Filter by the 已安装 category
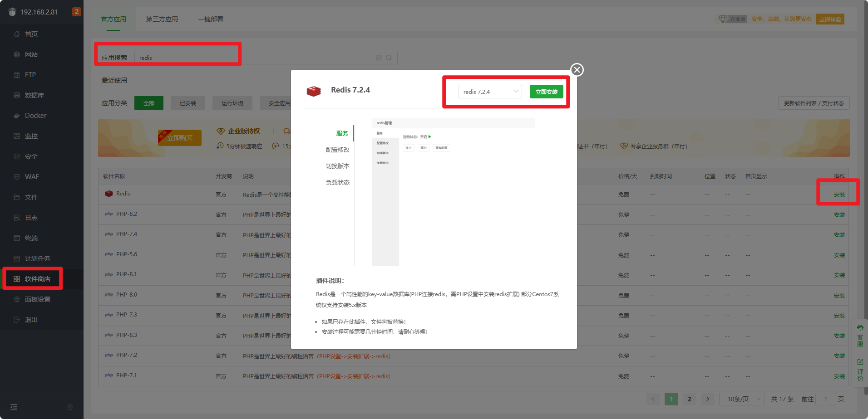The image size is (868, 419). (188, 103)
